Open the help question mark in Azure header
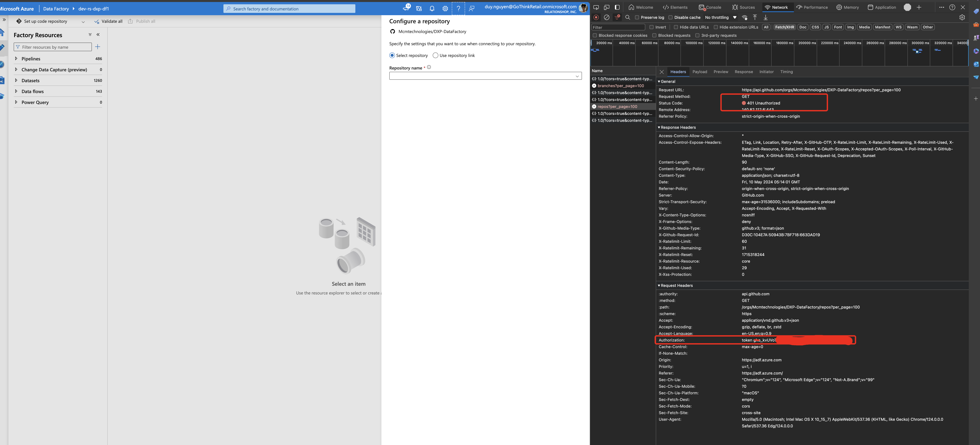Viewport: 980px width, 445px height. [x=458, y=9]
